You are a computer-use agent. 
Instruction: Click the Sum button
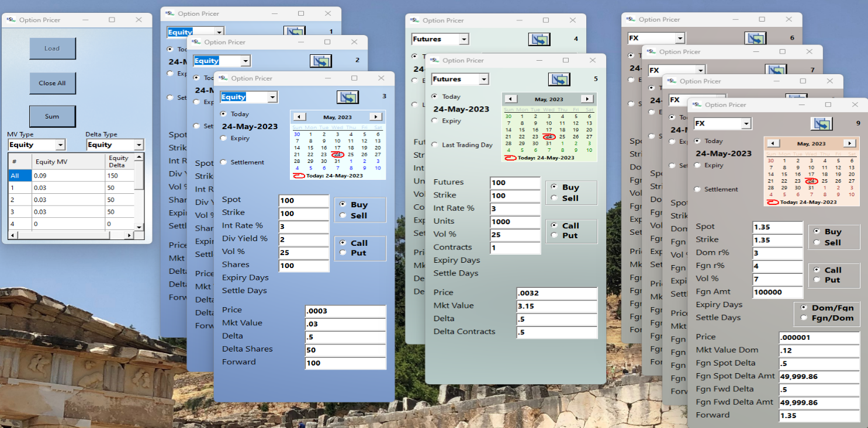point(53,116)
